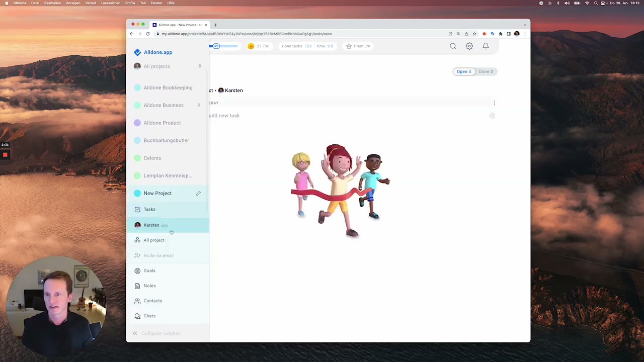Viewport: 644px width, 362px height.
Task: Open the Bluetooth menu bar icon
Action: pos(558,3)
